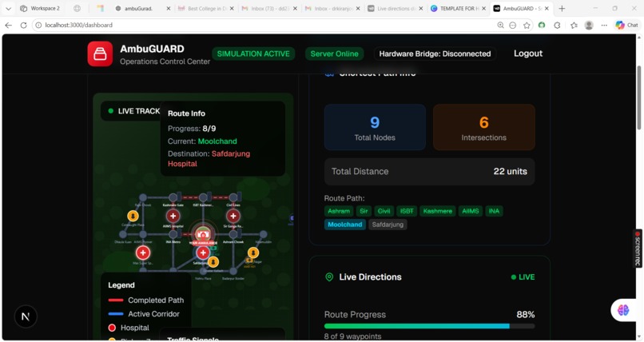This screenshot has height=342, width=644.
Task: Select the Max Super Speciality hospital marker
Action: pos(143,253)
